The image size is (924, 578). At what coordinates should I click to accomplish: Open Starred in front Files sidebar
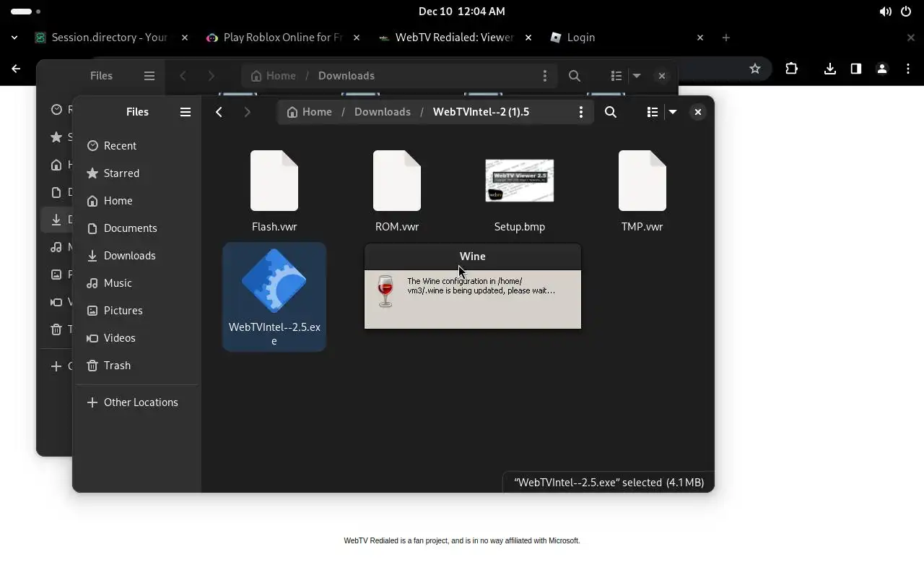pyautogui.click(x=137, y=173)
